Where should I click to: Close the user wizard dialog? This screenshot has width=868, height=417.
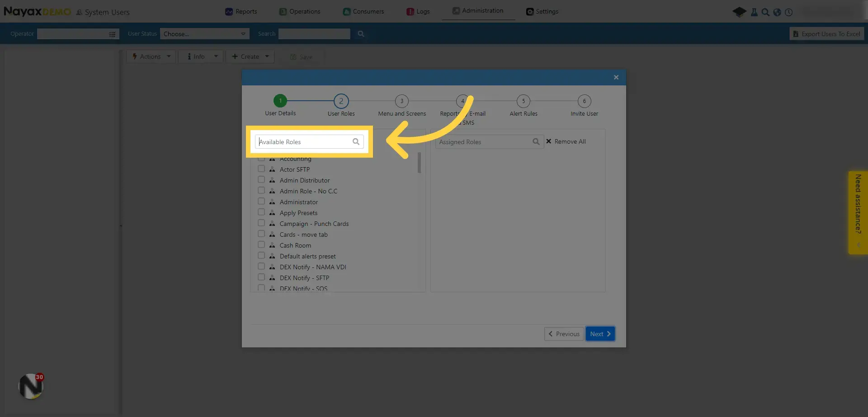[616, 78]
